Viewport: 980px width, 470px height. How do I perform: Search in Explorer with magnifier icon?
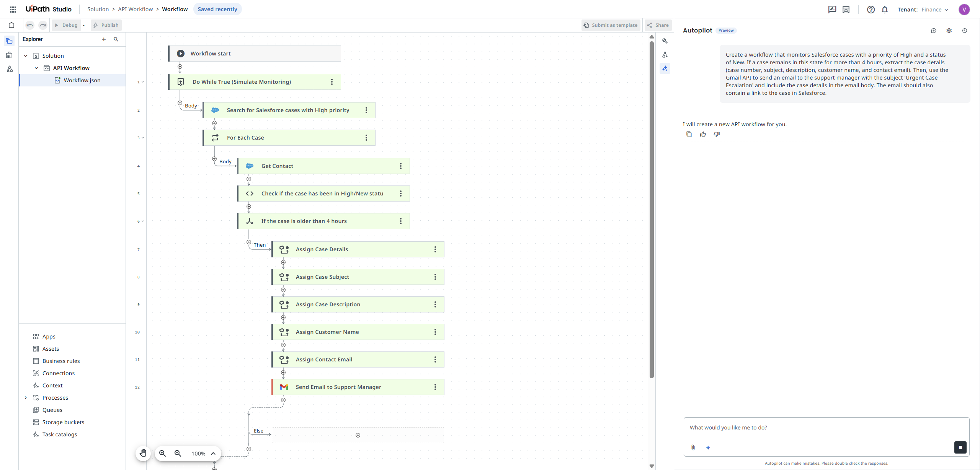click(116, 39)
